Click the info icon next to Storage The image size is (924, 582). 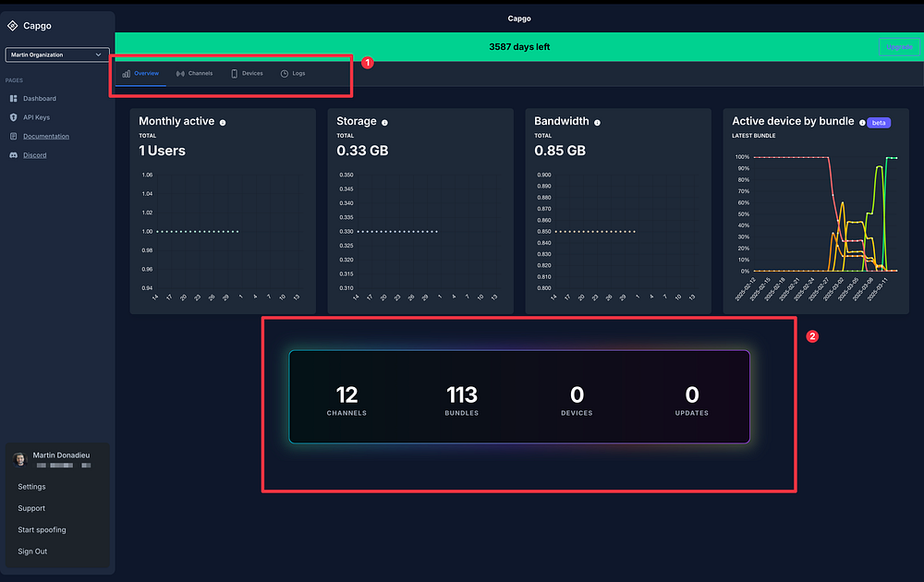click(x=384, y=123)
